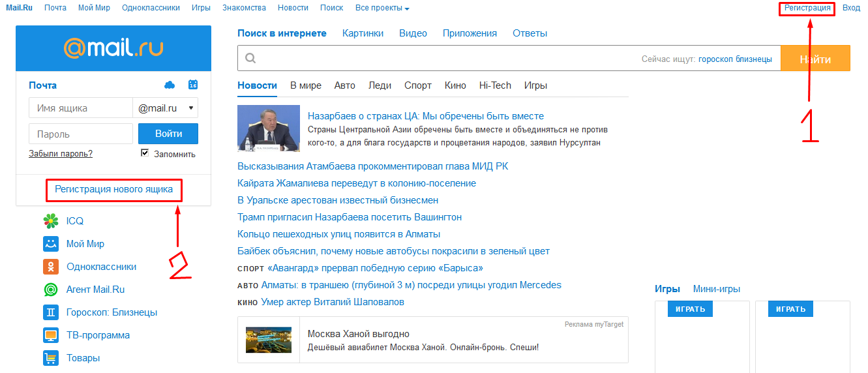Toggle the Запомнить checkbox

point(145,153)
